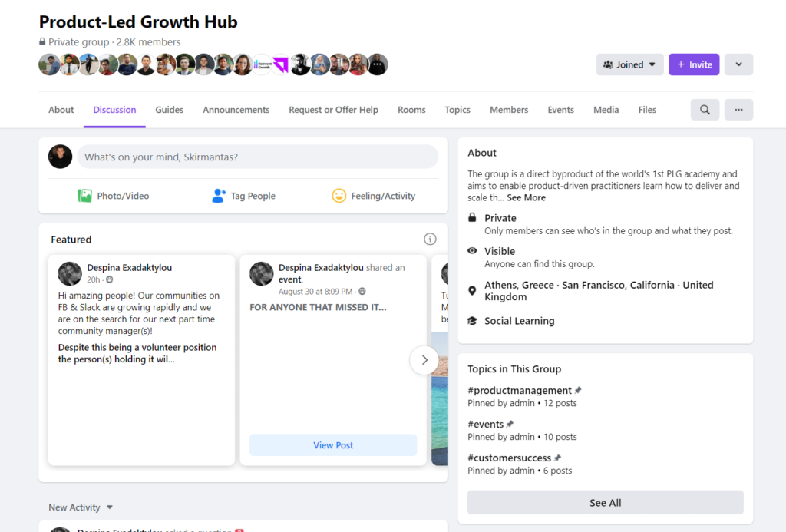Click the location pin icon beside Athens, Greece

coord(472,291)
